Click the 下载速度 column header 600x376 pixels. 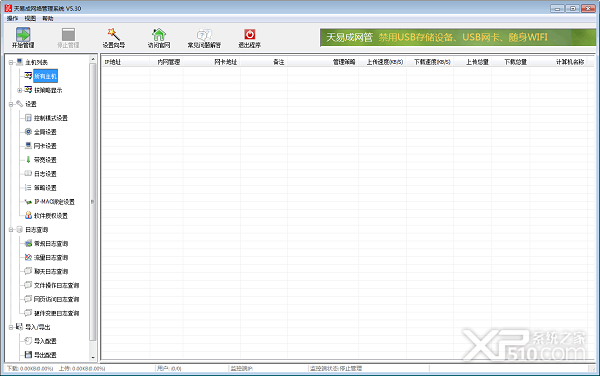[429, 62]
